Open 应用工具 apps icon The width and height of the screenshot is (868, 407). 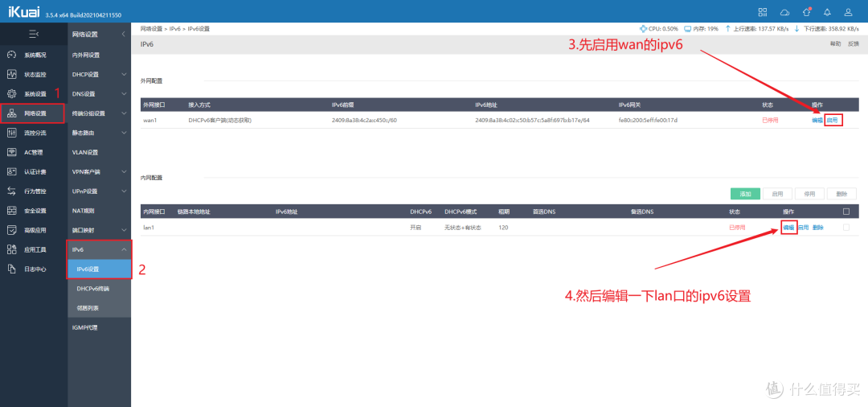coord(11,249)
